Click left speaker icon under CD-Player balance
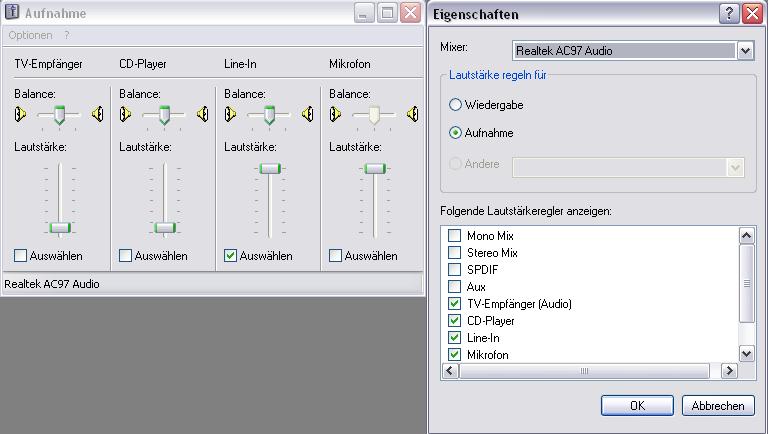The image size is (768, 434). pyautogui.click(x=125, y=114)
